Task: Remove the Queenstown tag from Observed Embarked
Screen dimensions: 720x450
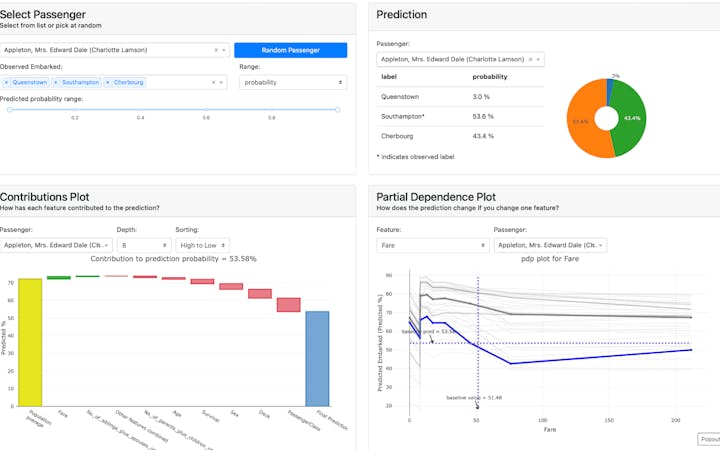Action: (6, 82)
